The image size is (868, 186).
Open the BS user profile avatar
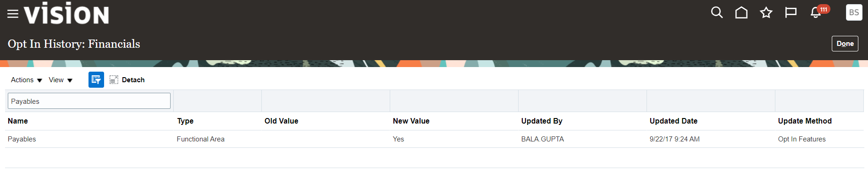coord(854,12)
